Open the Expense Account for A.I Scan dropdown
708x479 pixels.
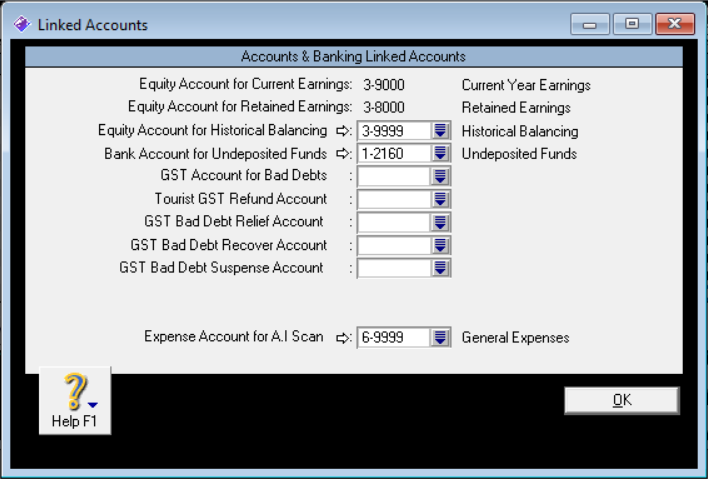pyautogui.click(x=441, y=338)
